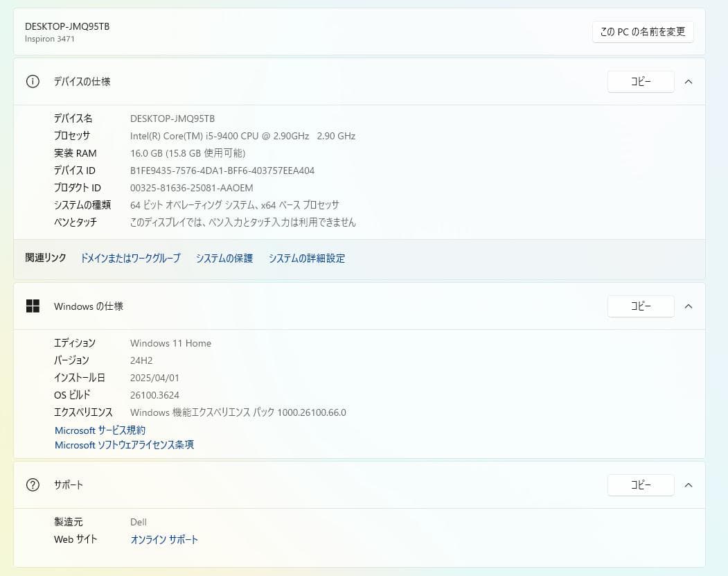Open the システムの詳細設定 link
Viewport: 728px width, 576px height.
[x=306, y=258]
